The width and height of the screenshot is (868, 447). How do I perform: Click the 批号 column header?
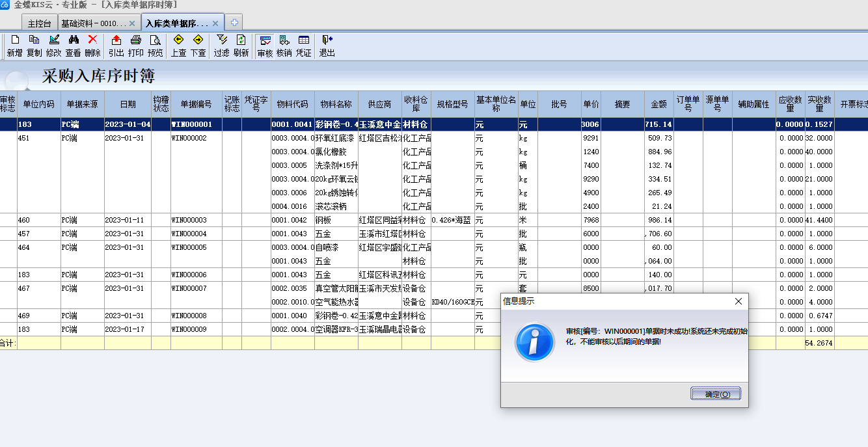click(560, 104)
